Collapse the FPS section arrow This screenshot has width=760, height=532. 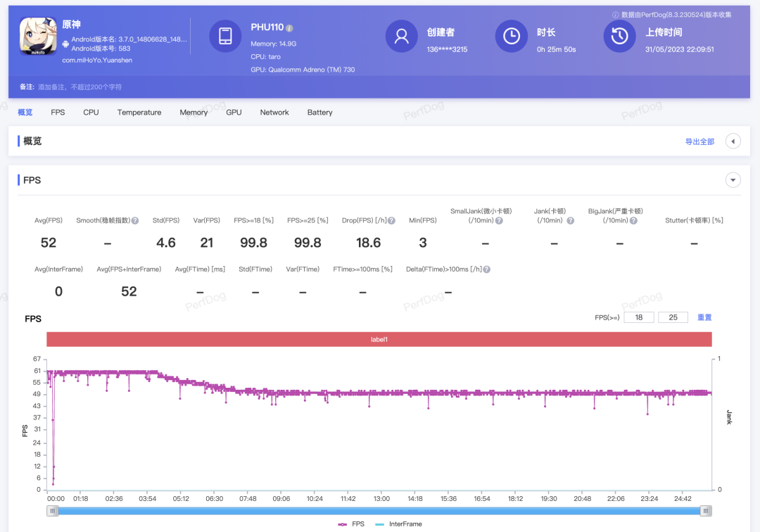tap(733, 180)
